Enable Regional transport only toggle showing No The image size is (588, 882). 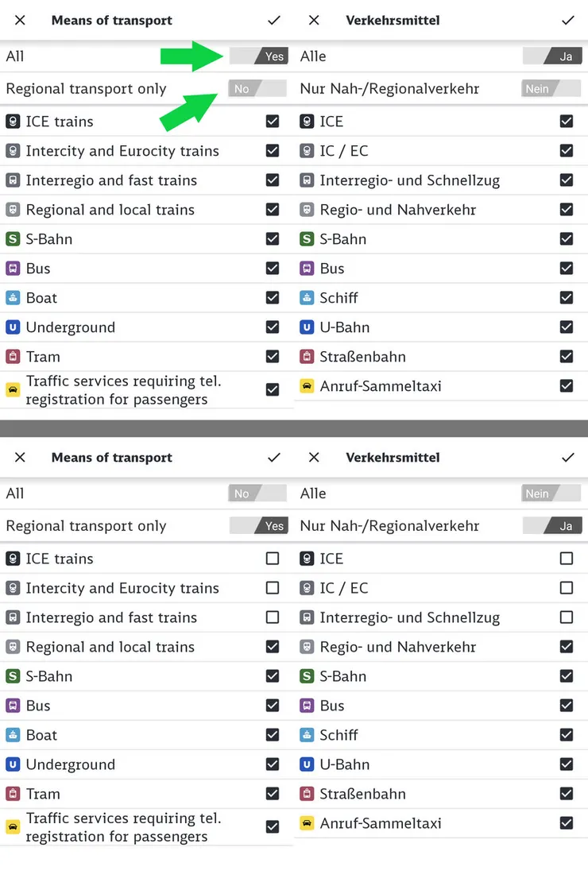[257, 89]
